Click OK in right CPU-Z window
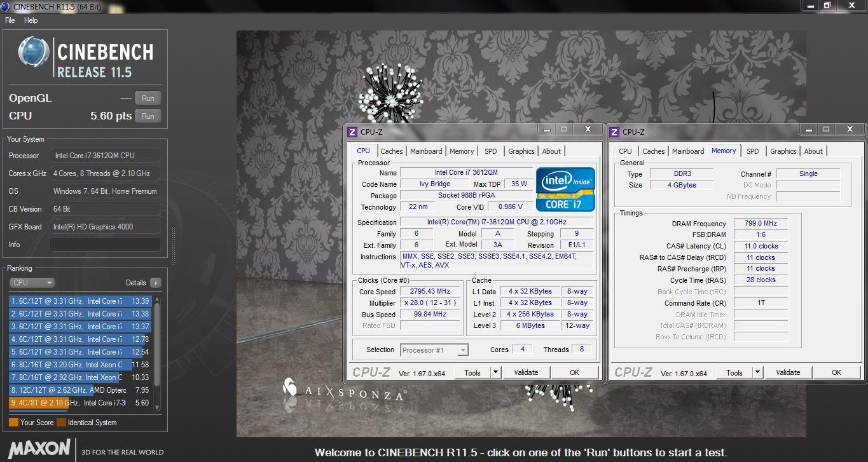Viewport: 868px width, 462px height. pos(837,372)
